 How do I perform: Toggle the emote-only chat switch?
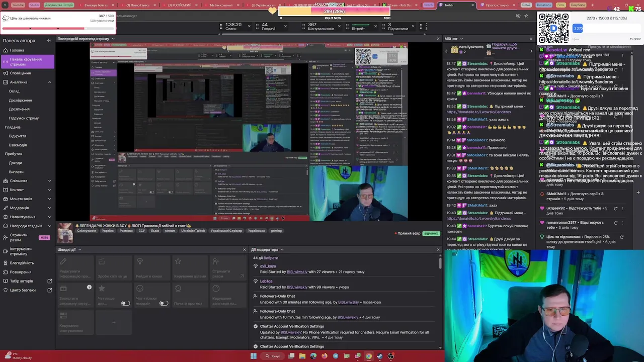point(164,303)
